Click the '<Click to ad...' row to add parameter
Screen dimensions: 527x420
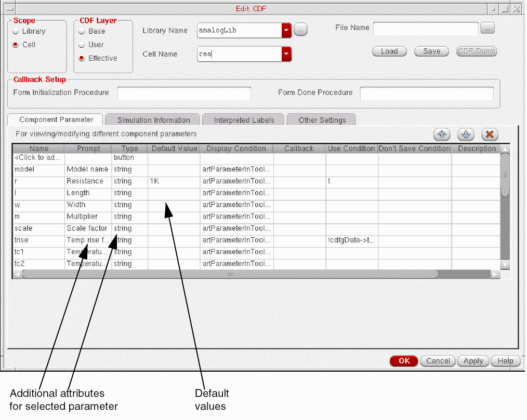coord(38,157)
